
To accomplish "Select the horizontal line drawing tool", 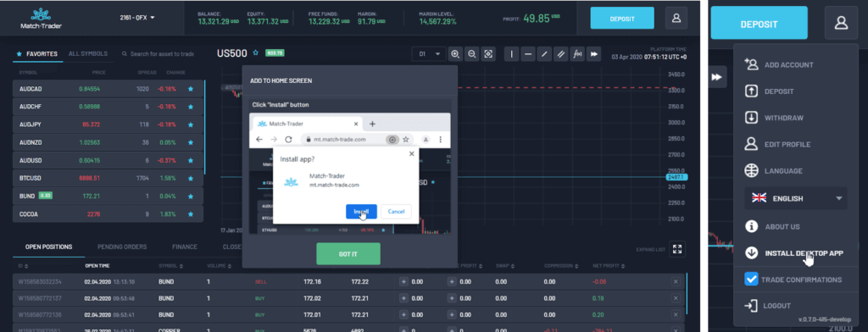I will click(x=528, y=54).
